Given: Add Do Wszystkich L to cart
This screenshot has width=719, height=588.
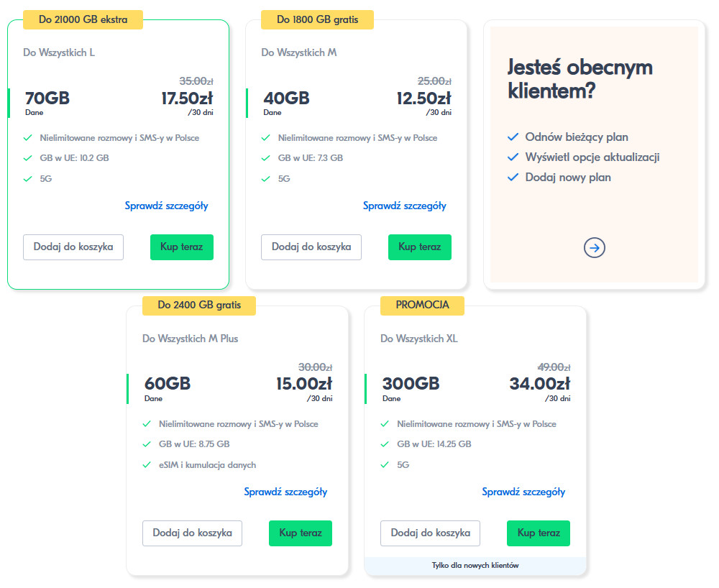Looking at the screenshot, I should point(73,247).
